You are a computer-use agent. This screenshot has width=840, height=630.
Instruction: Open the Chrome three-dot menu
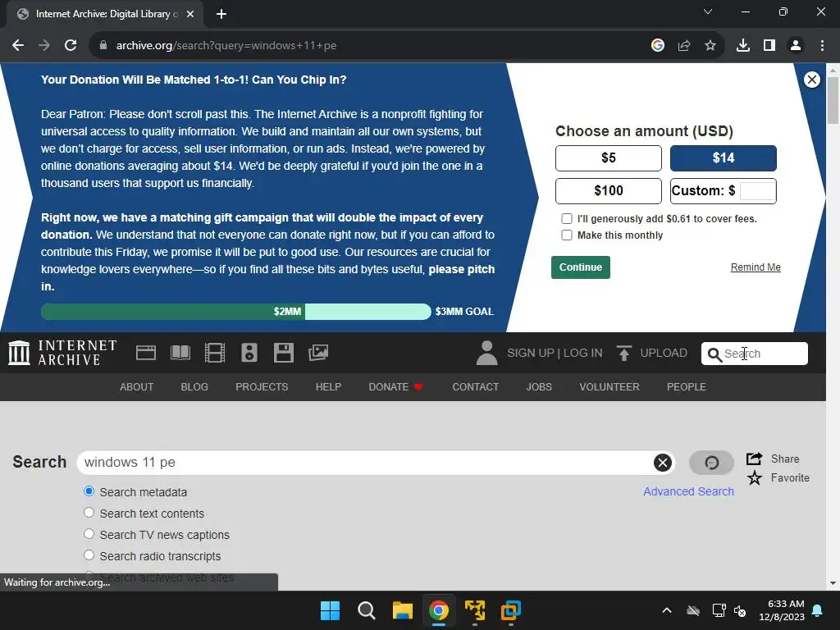tap(822, 46)
